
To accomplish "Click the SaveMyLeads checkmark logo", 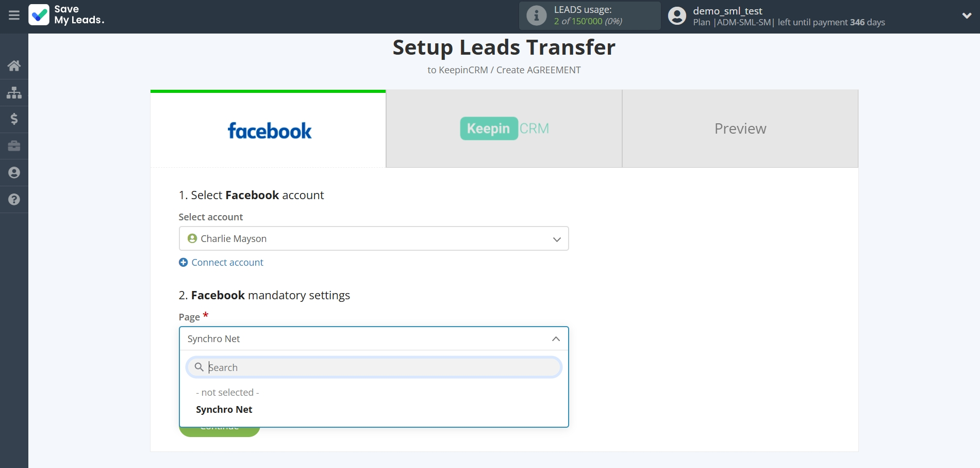I will [x=39, y=15].
